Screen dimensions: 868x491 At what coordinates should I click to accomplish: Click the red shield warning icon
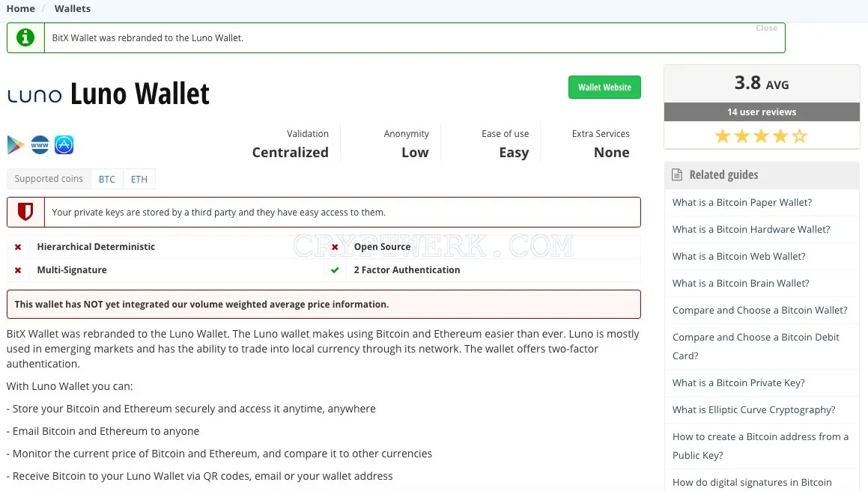tap(25, 212)
